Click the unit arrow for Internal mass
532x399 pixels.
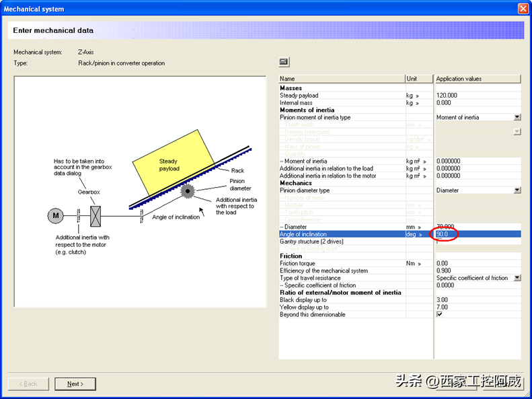point(417,103)
